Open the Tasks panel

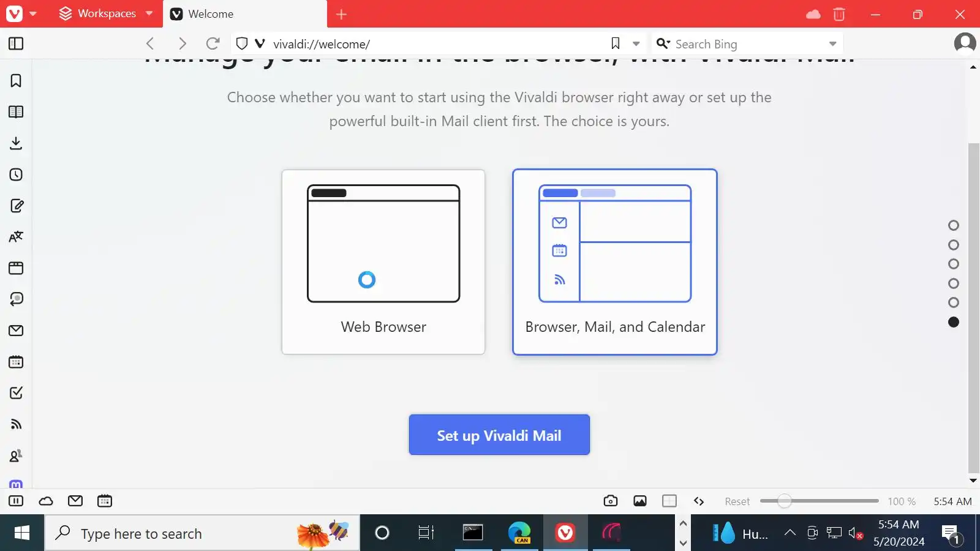coord(16,393)
